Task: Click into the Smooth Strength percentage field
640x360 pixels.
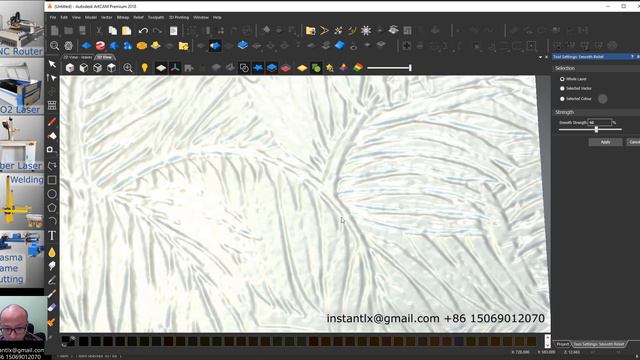Action: coord(599,122)
